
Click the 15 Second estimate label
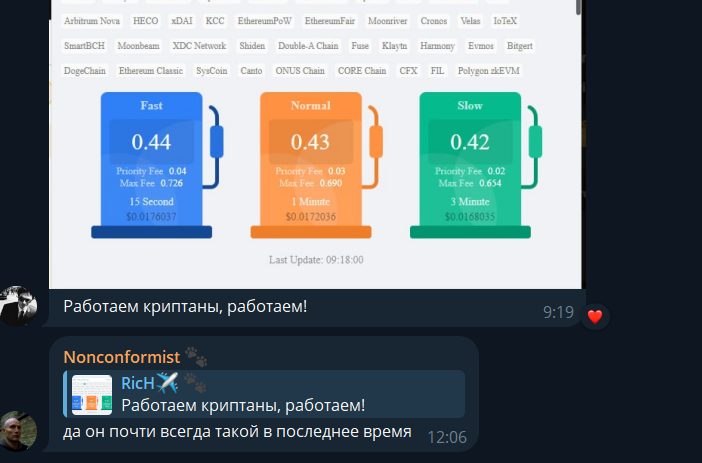(x=151, y=201)
